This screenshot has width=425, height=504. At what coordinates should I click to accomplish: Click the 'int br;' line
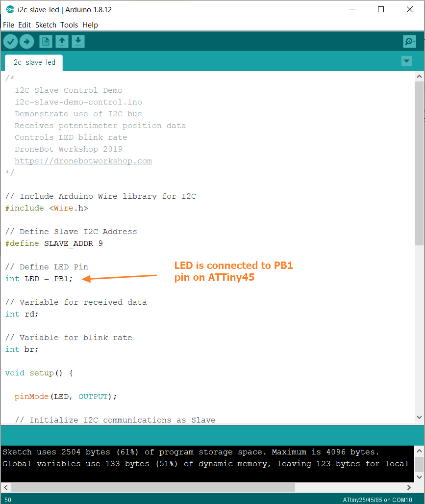(x=22, y=350)
